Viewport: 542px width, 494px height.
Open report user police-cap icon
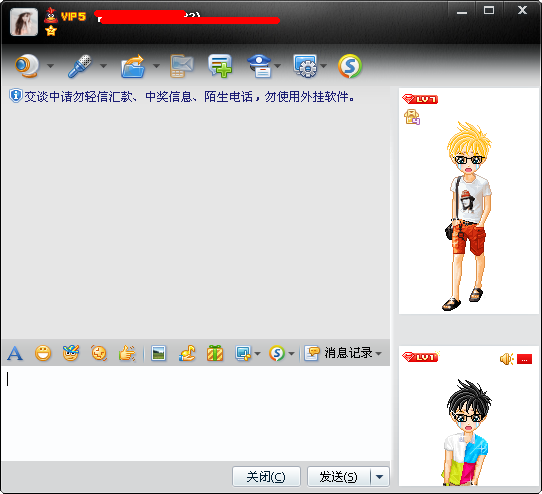tap(259, 66)
